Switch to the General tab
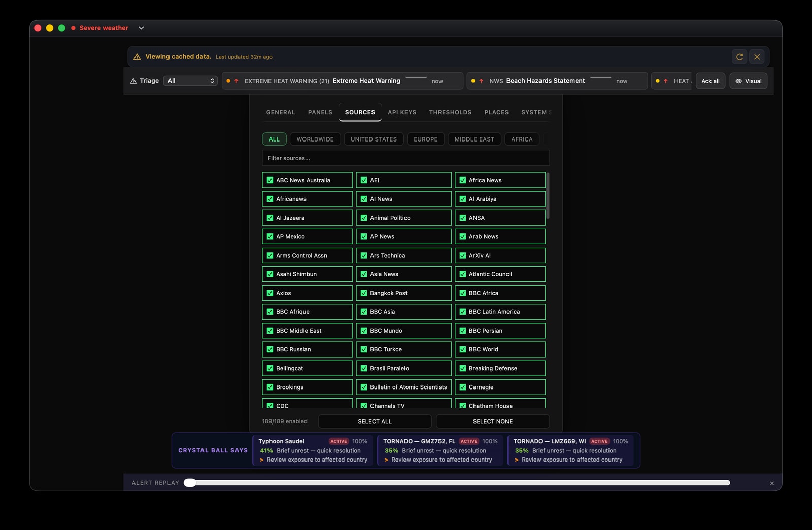The image size is (812, 530). point(281,112)
